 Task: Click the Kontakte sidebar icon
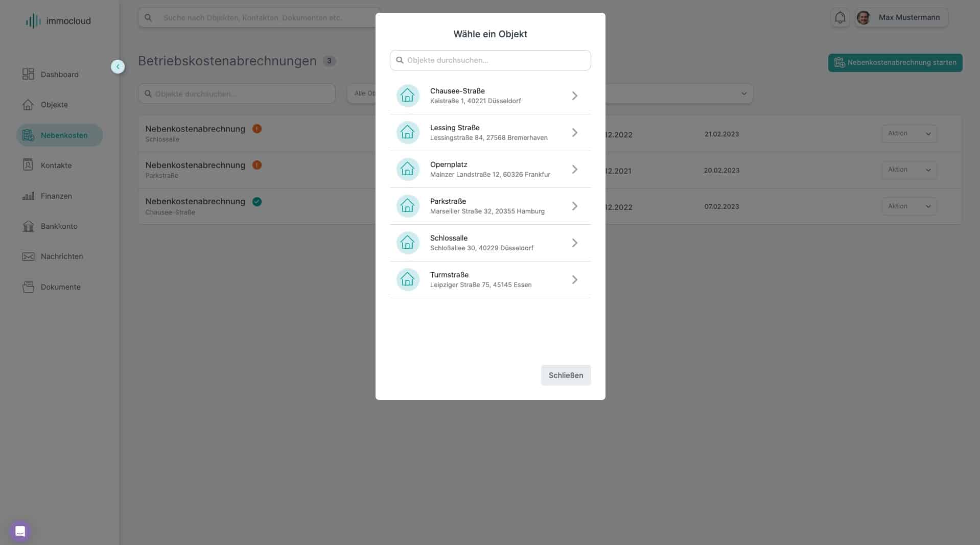click(x=28, y=165)
